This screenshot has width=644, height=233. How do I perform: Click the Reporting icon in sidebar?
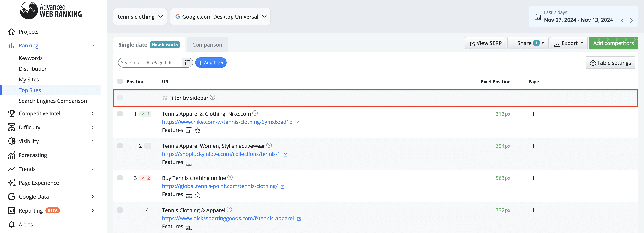[11, 210]
